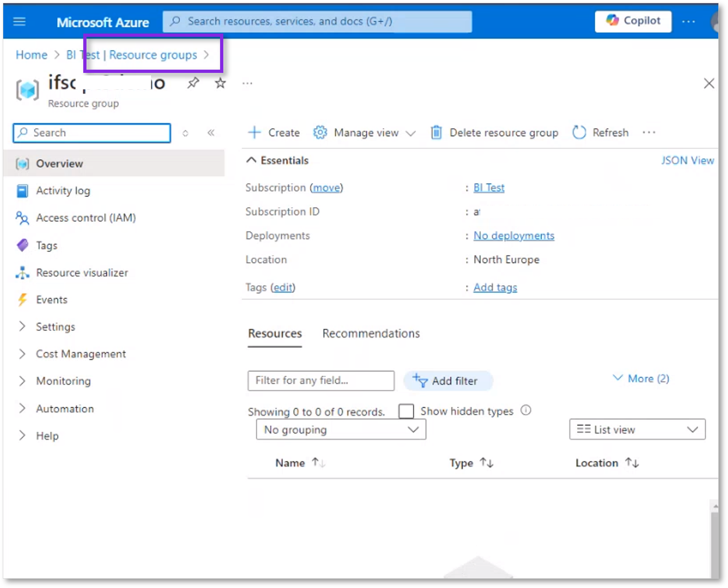Click the Filter for any field box

tap(321, 380)
